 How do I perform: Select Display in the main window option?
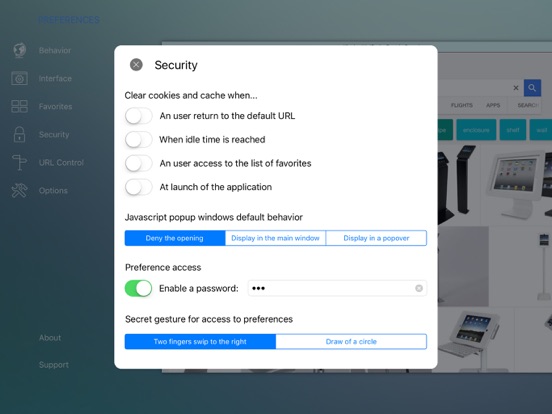coord(275,238)
